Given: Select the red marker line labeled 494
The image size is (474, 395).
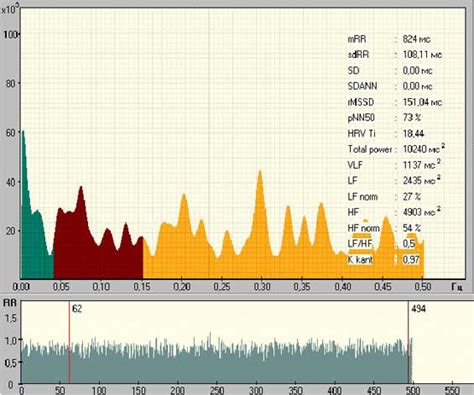Looking at the screenshot, I should 408,342.
